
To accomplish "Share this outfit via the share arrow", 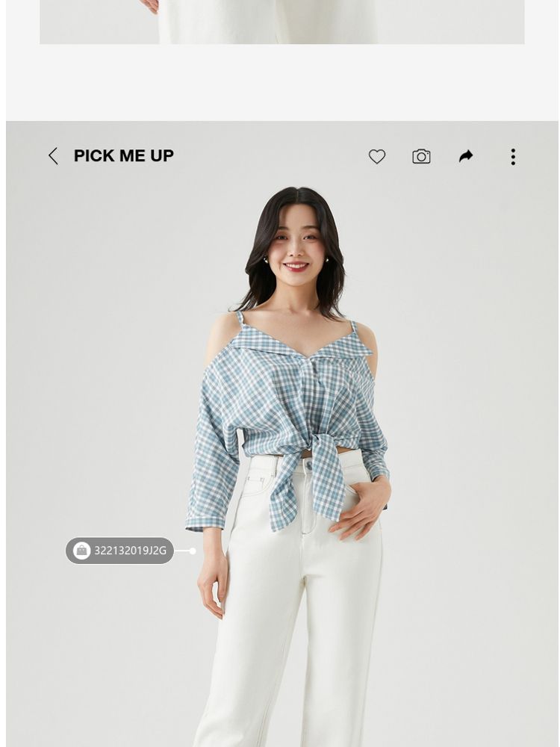I will click(466, 156).
